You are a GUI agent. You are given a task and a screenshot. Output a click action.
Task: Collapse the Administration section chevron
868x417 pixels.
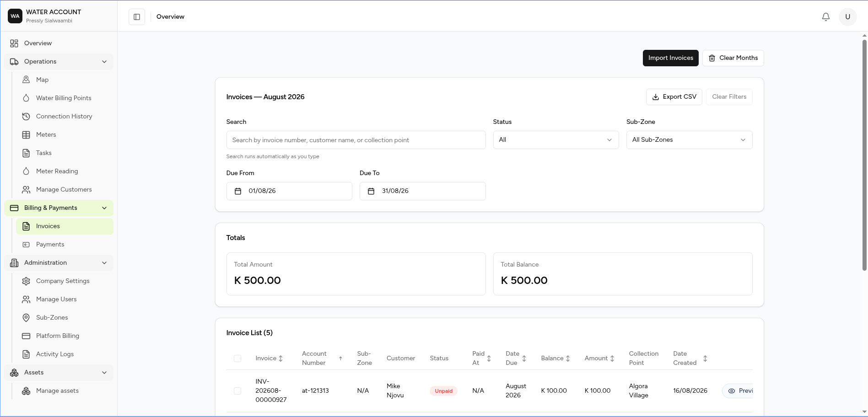coord(104,263)
